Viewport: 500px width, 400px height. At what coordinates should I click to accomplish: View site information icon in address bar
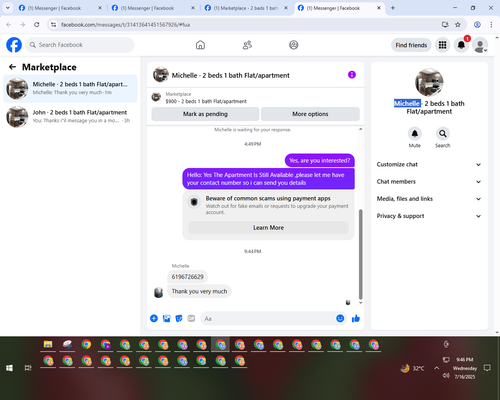pyautogui.click(x=53, y=25)
